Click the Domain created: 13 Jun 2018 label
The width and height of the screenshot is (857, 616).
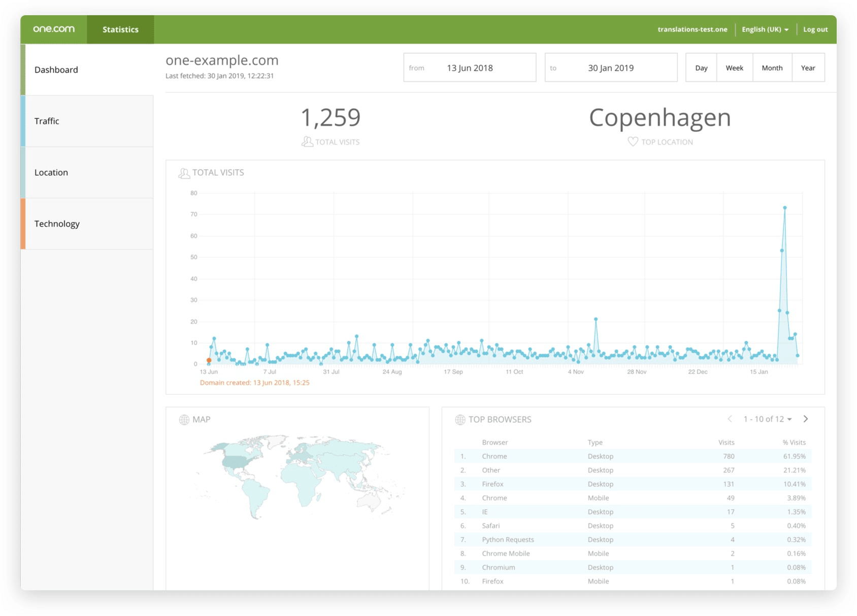pos(254,383)
